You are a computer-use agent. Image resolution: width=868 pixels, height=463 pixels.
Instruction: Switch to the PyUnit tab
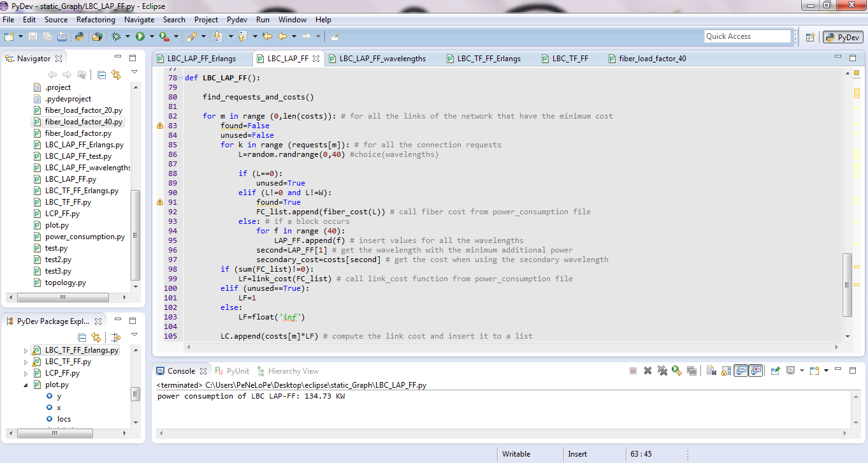pyautogui.click(x=232, y=371)
